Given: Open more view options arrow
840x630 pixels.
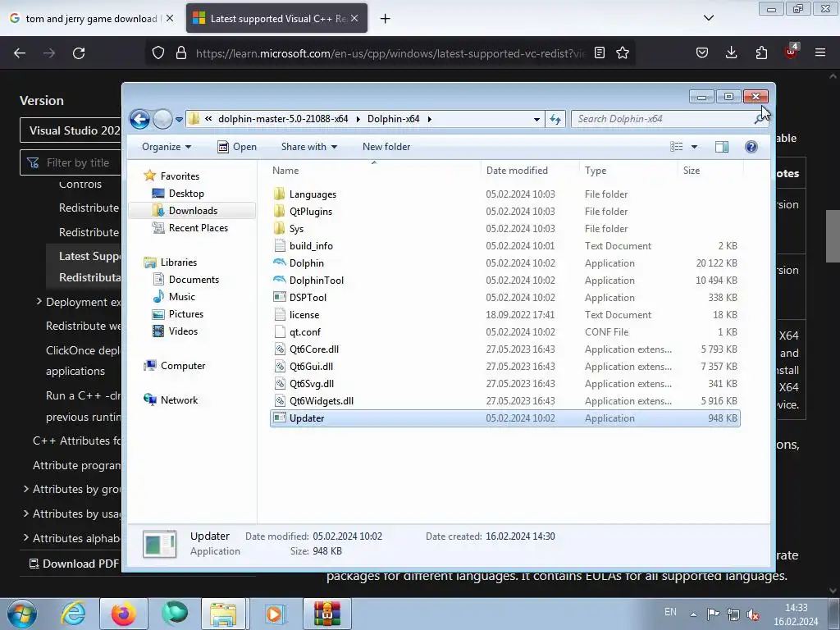Looking at the screenshot, I should (694, 147).
